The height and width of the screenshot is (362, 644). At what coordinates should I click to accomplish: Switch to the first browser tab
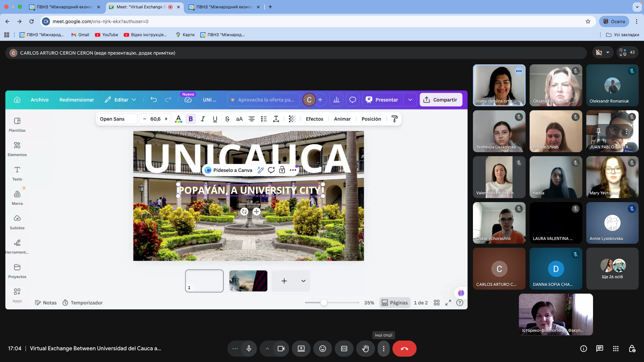point(64,7)
